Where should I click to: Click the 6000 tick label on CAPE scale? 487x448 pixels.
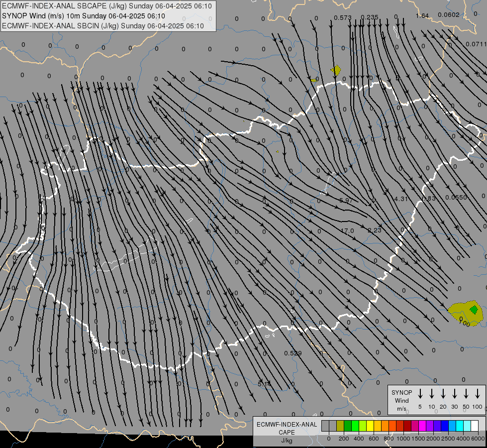(x=478, y=439)
